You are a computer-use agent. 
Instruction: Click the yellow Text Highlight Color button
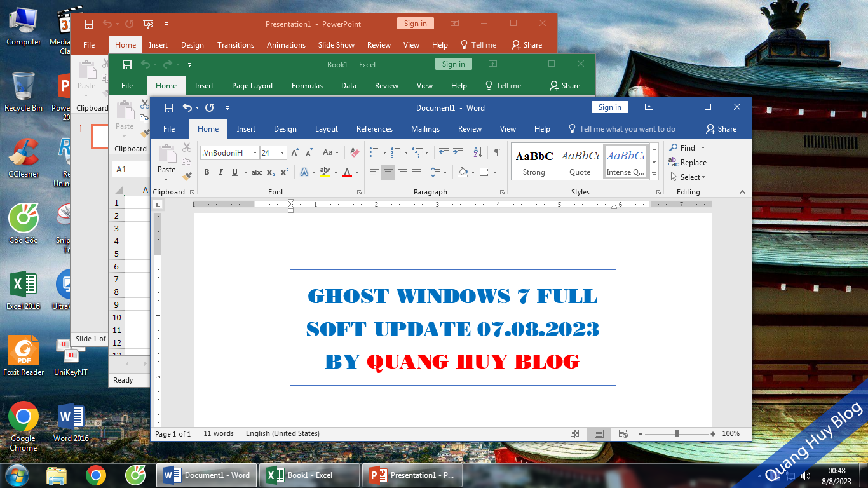[325, 172]
